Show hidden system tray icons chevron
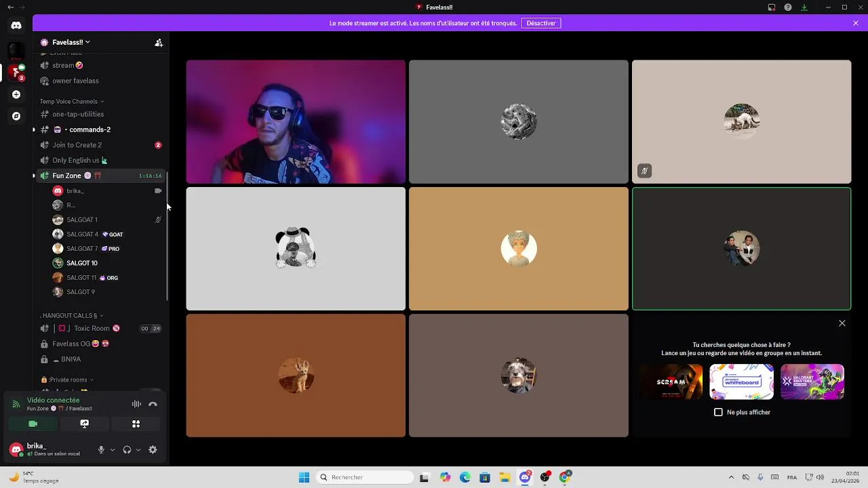This screenshot has height=488, width=868. (731, 477)
